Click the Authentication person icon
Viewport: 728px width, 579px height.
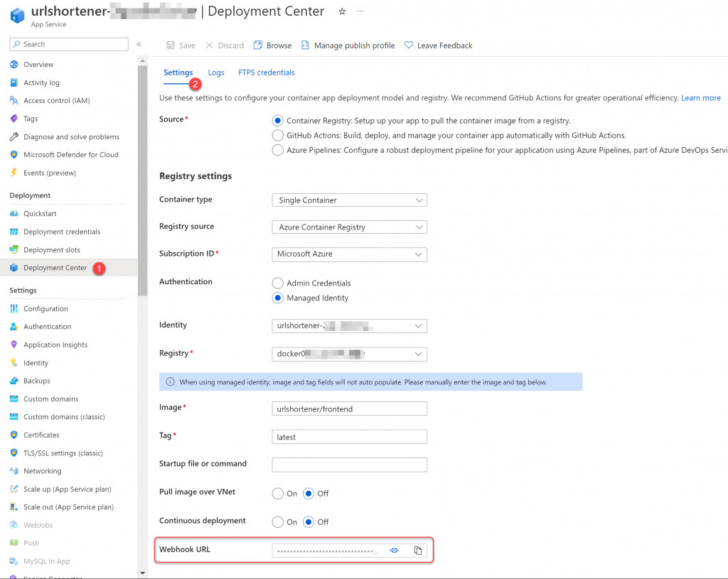click(x=14, y=327)
